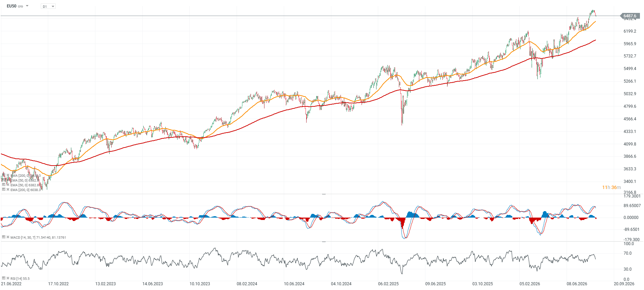Click the 20.09.2026 date label
Image resolution: width=644 pixels, height=290 pixels.
click(x=624, y=284)
